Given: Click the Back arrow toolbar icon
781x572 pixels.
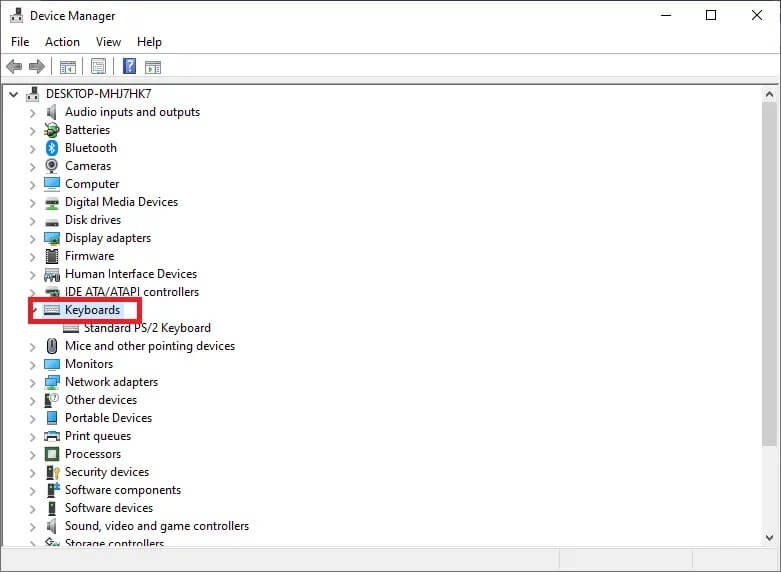Looking at the screenshot, I should coord(14,66).
